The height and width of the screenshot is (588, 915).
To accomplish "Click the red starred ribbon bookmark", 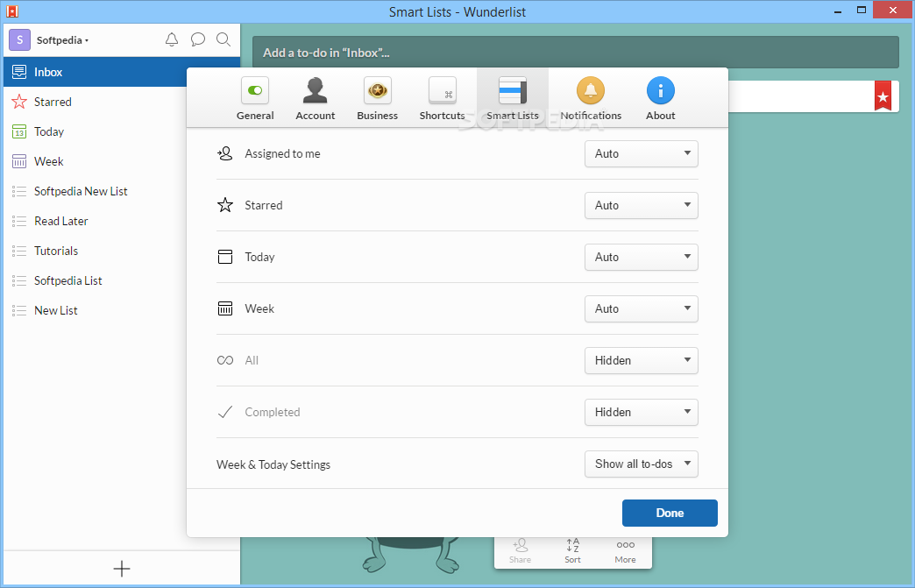I will click(883, 96).
